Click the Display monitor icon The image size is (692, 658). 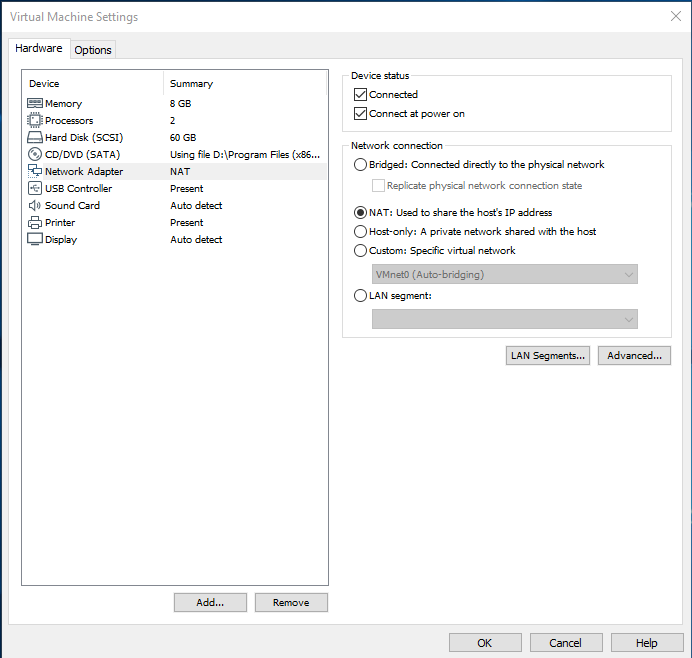point(35,240)
